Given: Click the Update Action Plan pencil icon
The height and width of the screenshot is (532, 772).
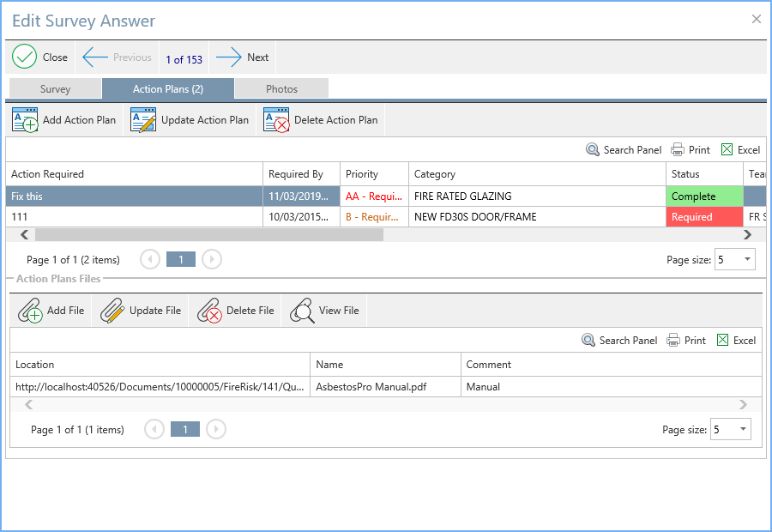Looking at the screenshot, I should 143,120.
